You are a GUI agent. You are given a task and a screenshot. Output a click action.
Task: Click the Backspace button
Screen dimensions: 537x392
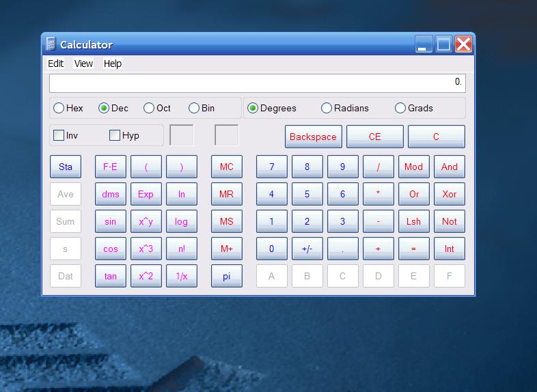(x=314, y=137)
